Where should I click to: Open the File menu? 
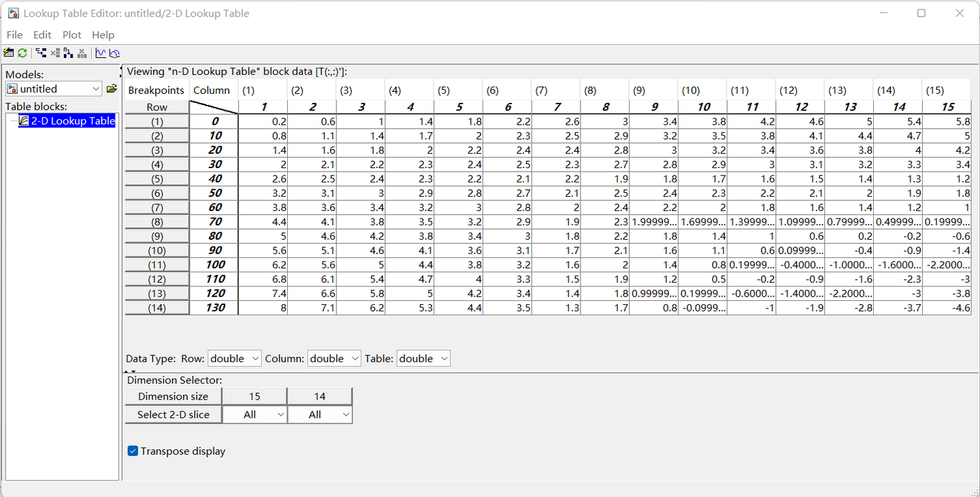pyautogui.click(x=14, y=35)
